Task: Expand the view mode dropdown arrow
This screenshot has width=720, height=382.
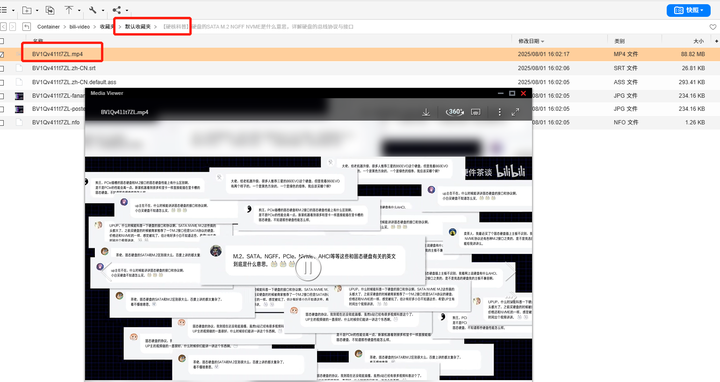Action: 13,10
